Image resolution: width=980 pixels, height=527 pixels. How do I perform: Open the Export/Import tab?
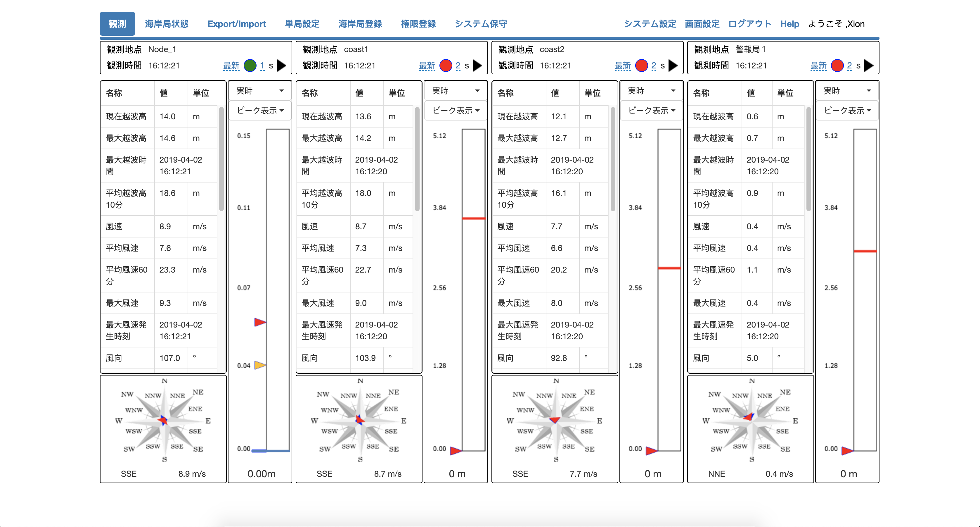pyautogui.click(x=236, y=24)
